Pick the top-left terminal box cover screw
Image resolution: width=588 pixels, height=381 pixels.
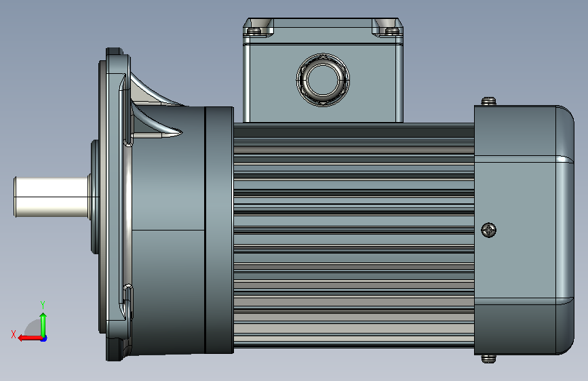[255, 30]
